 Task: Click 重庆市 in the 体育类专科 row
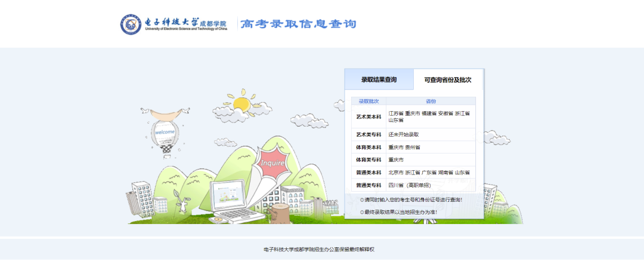click(397, 159)
